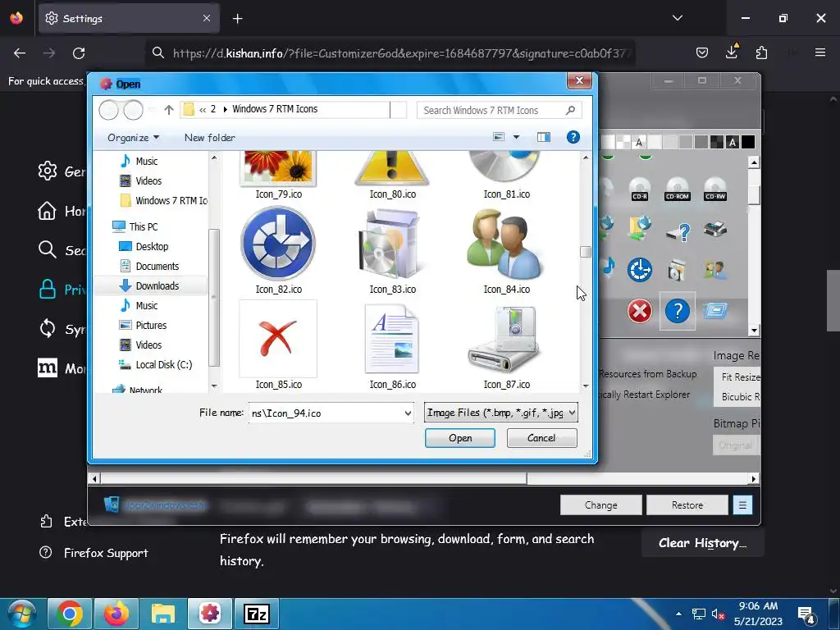Click Change button in CustomizerGod window

[x=600, y=505]
